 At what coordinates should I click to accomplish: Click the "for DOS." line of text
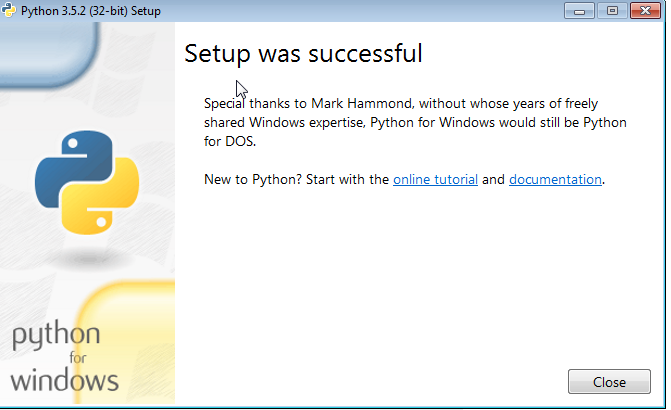tap(230, 141)
